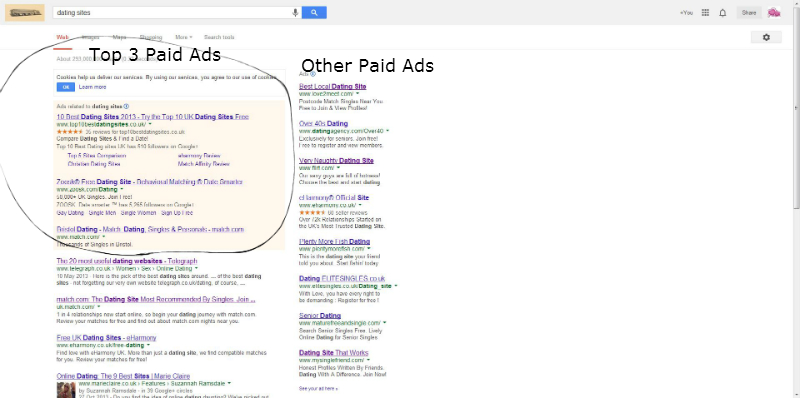Viewport: 800px width, 398px height.
Task: Open the Single Men sitelink
Action: pyautogui.click(x=103, y=213)
